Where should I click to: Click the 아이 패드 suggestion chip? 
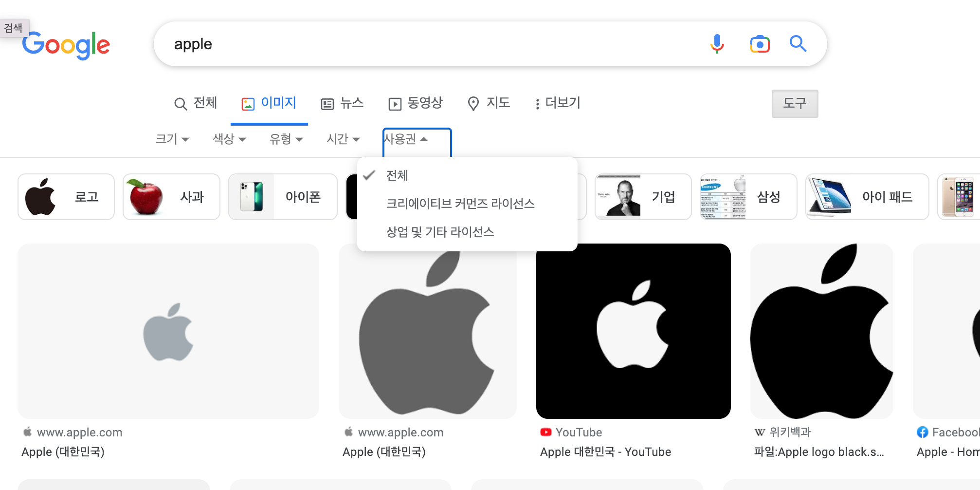point(867,197)
